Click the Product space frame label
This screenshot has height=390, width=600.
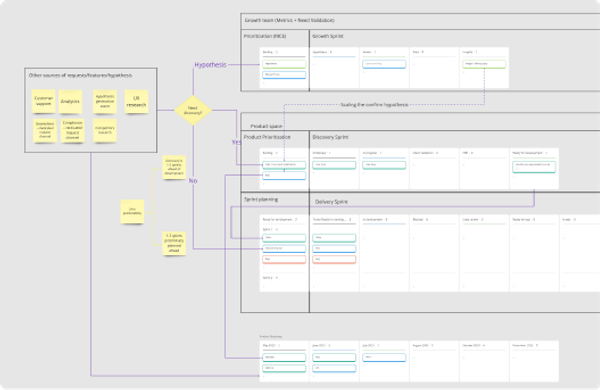(266, 126)
